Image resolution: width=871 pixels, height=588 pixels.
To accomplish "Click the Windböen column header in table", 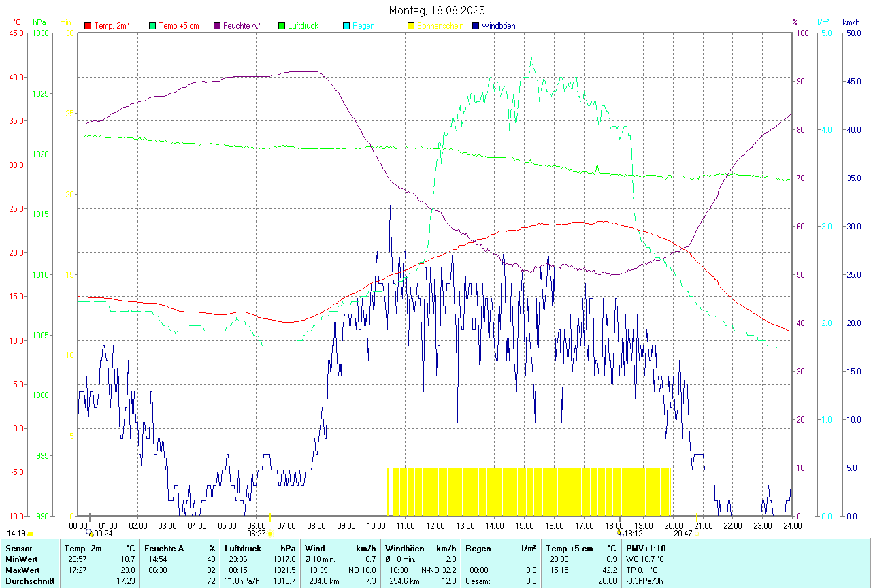I will (x=405, y=548).
